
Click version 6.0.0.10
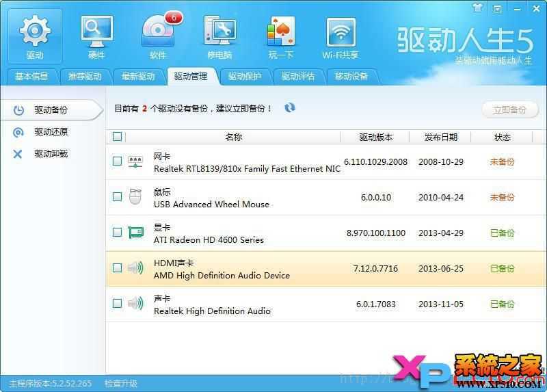(375, 198)
